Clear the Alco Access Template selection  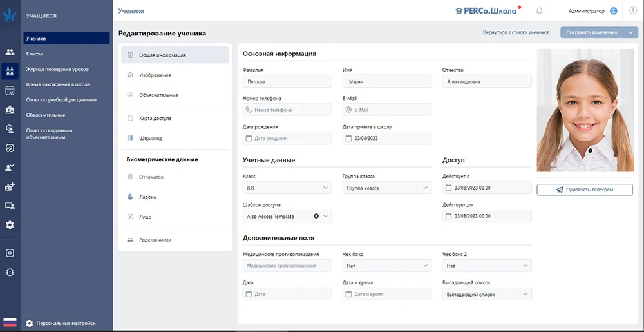[x=316, y=216]
